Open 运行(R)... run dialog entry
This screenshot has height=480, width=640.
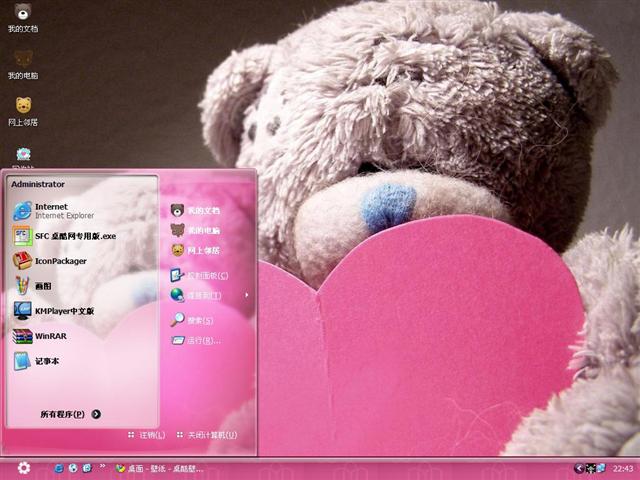pyautogui.click(x=196, y=340)
